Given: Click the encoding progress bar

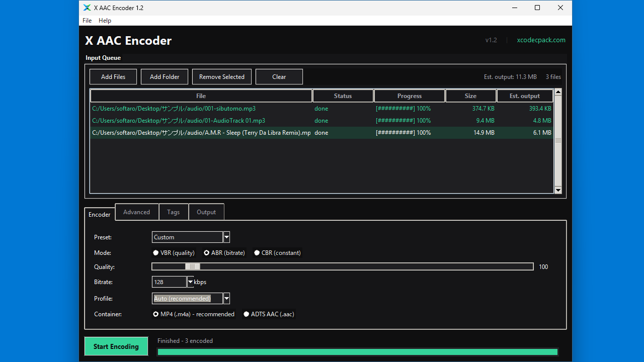Looking at the screenshot, I should (x=358, y=352).
